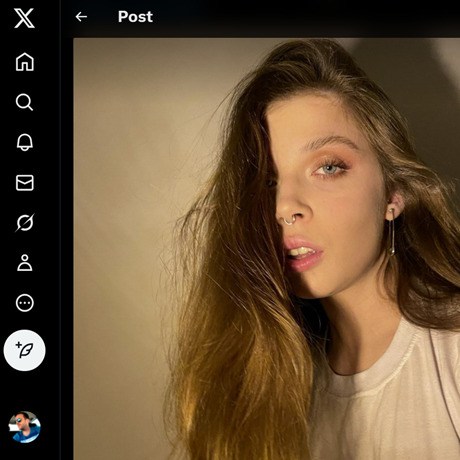The image size is (460, 460).
Task: Open the posted photo in full view
Action: pyautogui.click(x=267, y=249)
